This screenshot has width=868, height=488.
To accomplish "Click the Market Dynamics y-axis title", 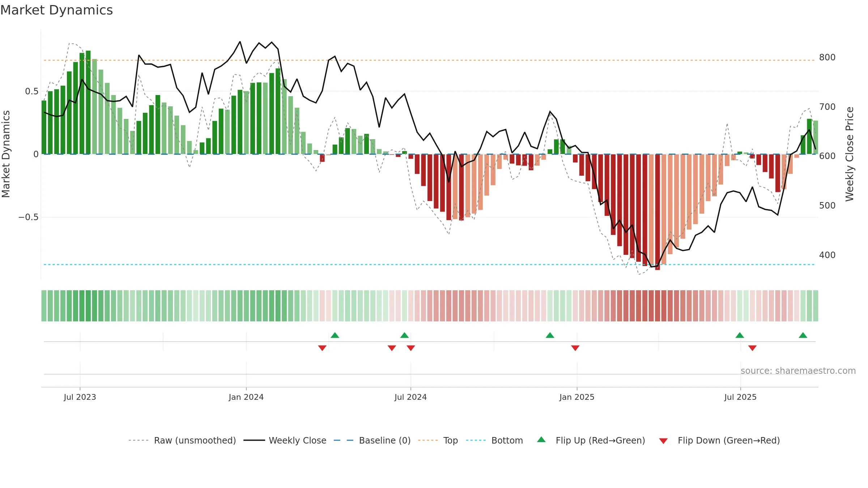I will click(6, 154).
